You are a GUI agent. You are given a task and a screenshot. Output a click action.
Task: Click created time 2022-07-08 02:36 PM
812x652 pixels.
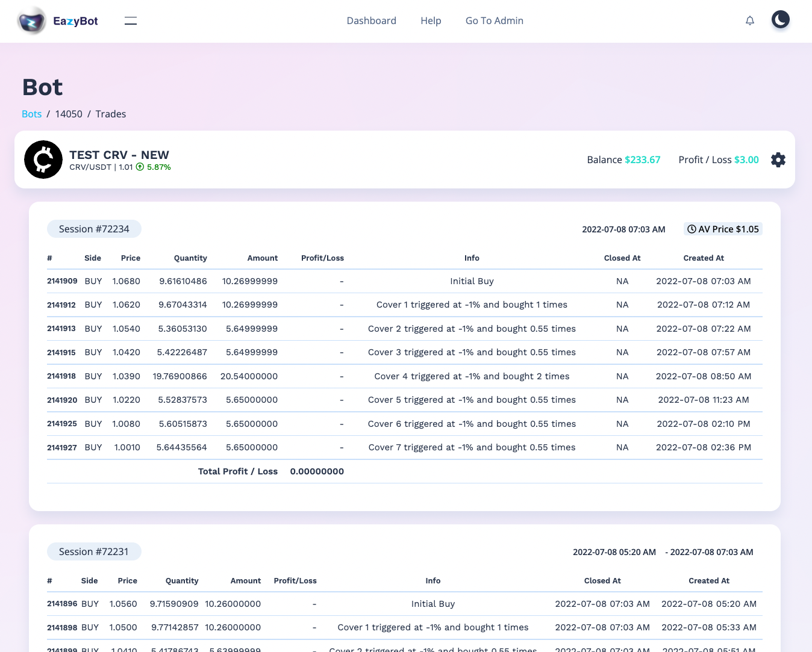click(x=704, y=447)
